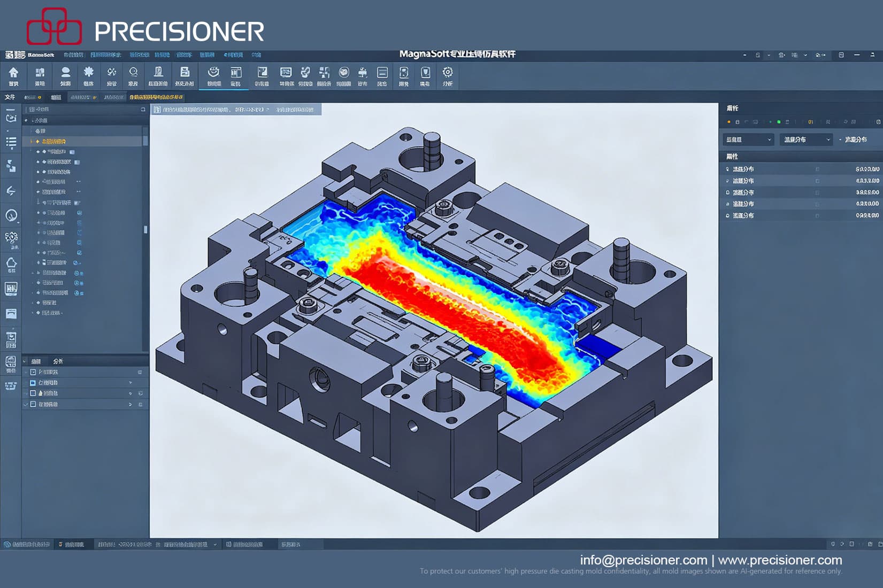883x588 pixels.
Task: Click the house-shaped Home icon in the main toolbar
Action: (x=13, y=73)
